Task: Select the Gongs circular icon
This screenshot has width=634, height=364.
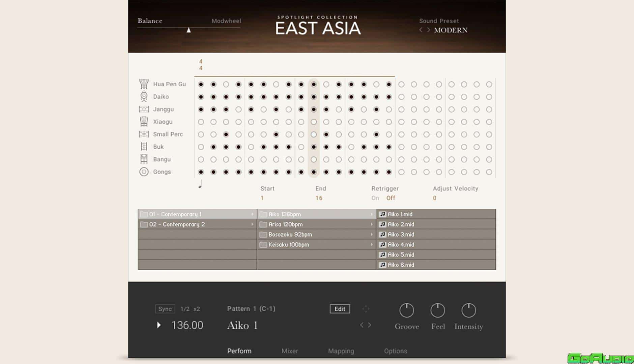Action: click(x=144, y=172)
